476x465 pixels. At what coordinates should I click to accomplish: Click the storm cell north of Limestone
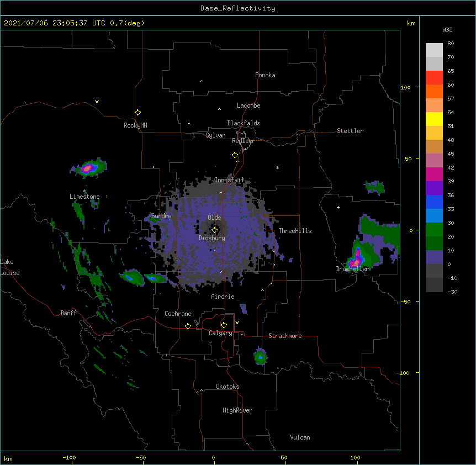click(89, 168)
